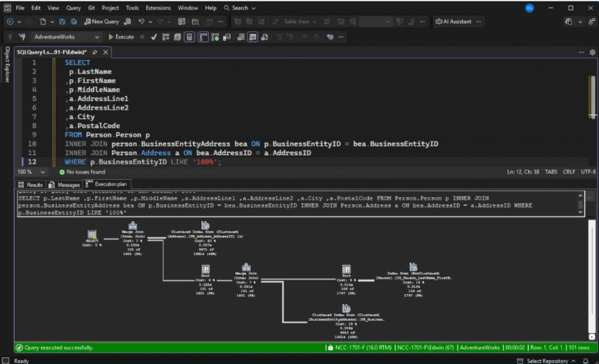Click the database query icon beside New Query
Screen dimensions: 599x364
[128, 22]
